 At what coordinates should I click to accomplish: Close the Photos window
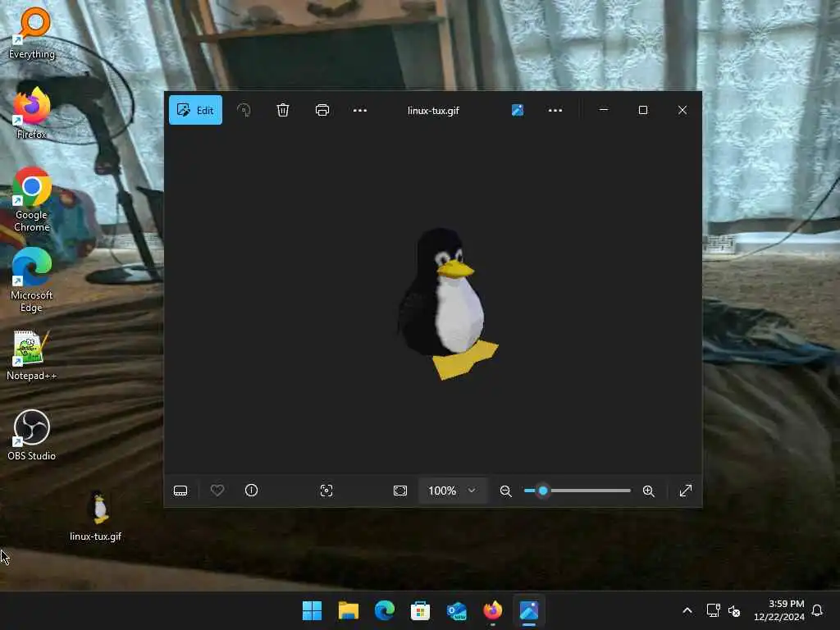(682, 110)
